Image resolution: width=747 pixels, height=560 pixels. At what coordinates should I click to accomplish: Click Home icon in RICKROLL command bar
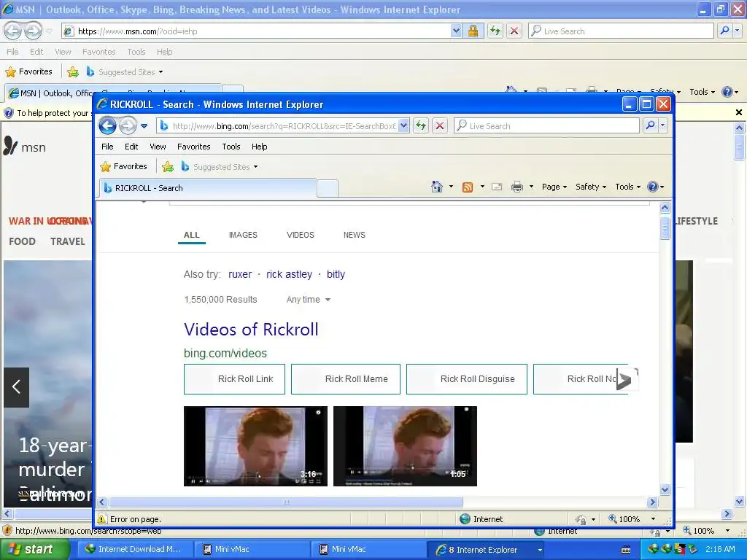point(437,187)
